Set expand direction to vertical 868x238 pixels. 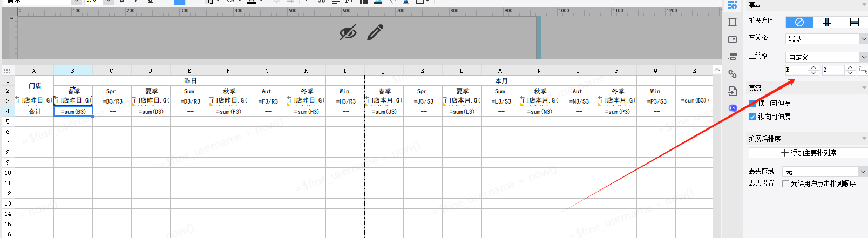pyautogui.click(x=827, y=22)
